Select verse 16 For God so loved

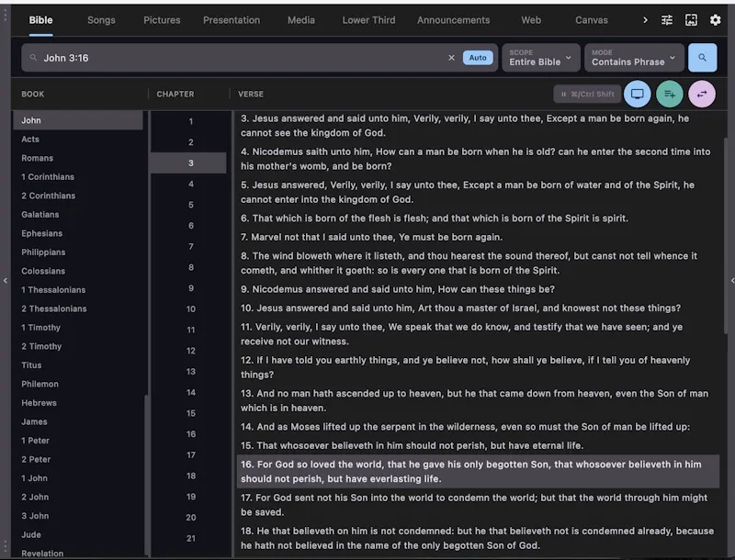478,472
